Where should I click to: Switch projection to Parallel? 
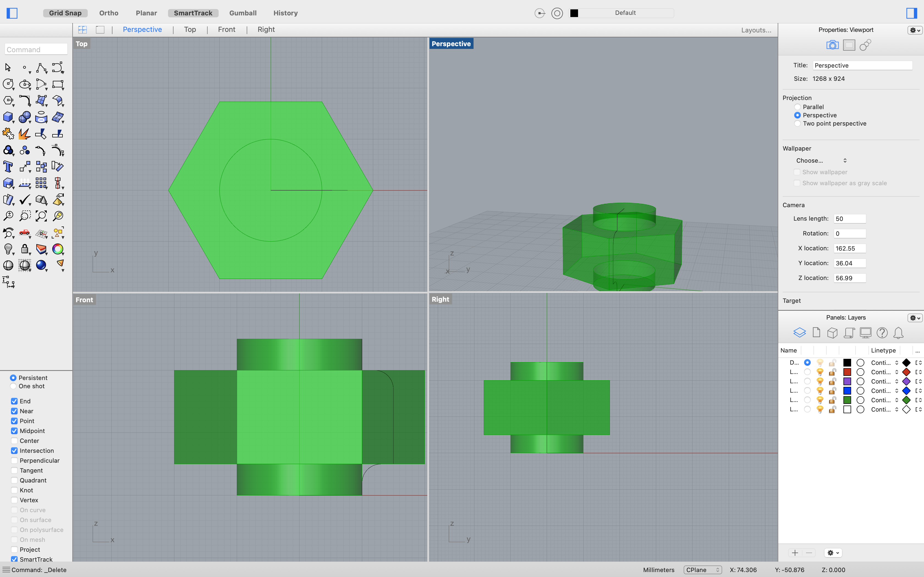click(798, 107)
